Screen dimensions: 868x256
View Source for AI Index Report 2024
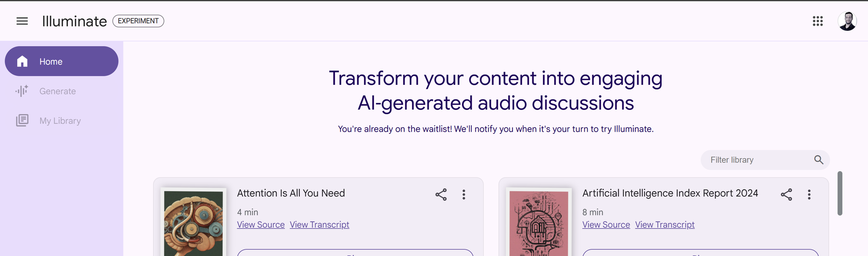click(x=606, y=225)
